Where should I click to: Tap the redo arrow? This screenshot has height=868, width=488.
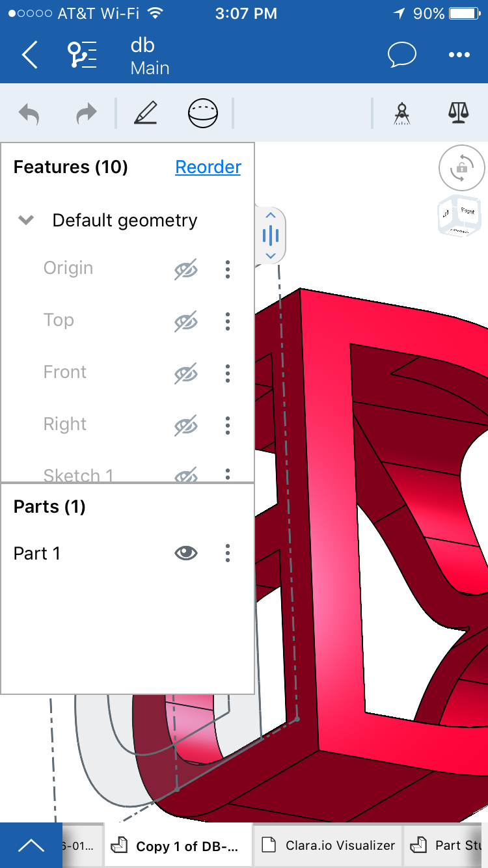(x=85, y=115)
